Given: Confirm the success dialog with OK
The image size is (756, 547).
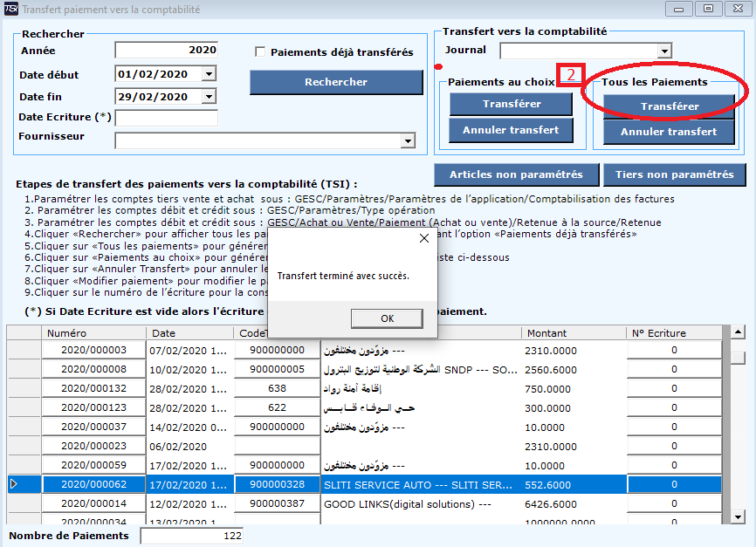Looking at the screenshot, I should point(387,318).
